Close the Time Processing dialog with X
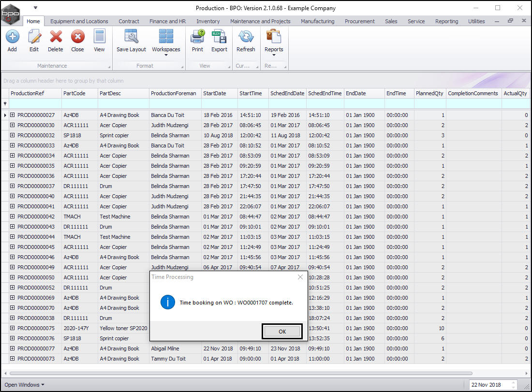The image size is (532, 392). [300, 277]
